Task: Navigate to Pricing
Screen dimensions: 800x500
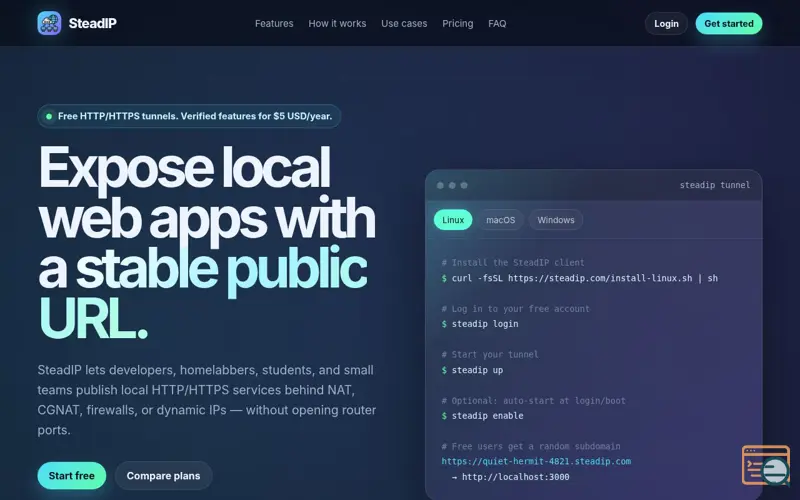Action: pos(458,23)
